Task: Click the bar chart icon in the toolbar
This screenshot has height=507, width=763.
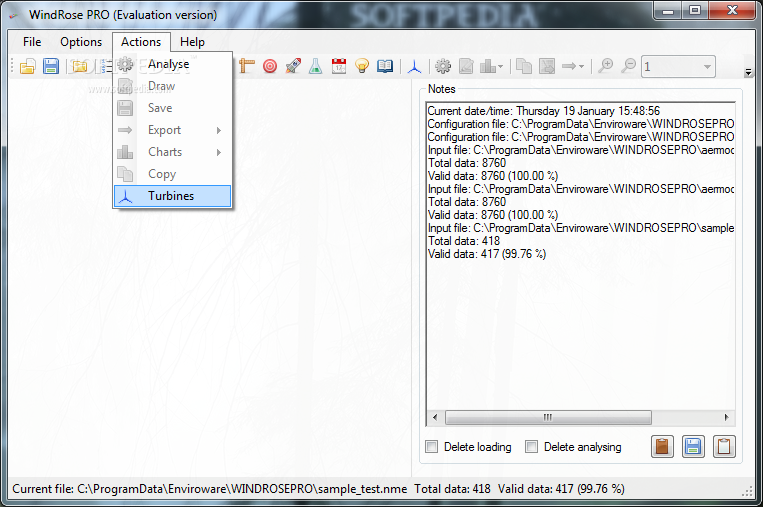Action: (488, 66)
